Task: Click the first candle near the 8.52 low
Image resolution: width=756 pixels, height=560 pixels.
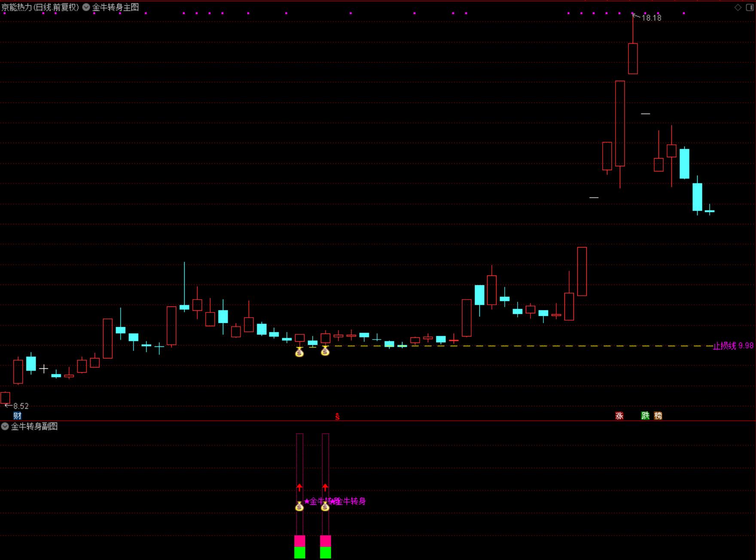Action: tap(5, 398)
